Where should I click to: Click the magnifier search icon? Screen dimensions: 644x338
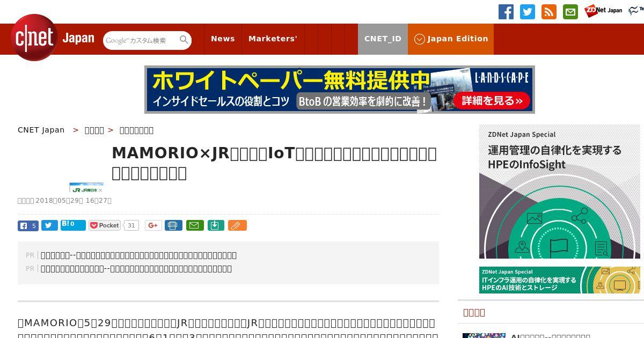point(184,40)
